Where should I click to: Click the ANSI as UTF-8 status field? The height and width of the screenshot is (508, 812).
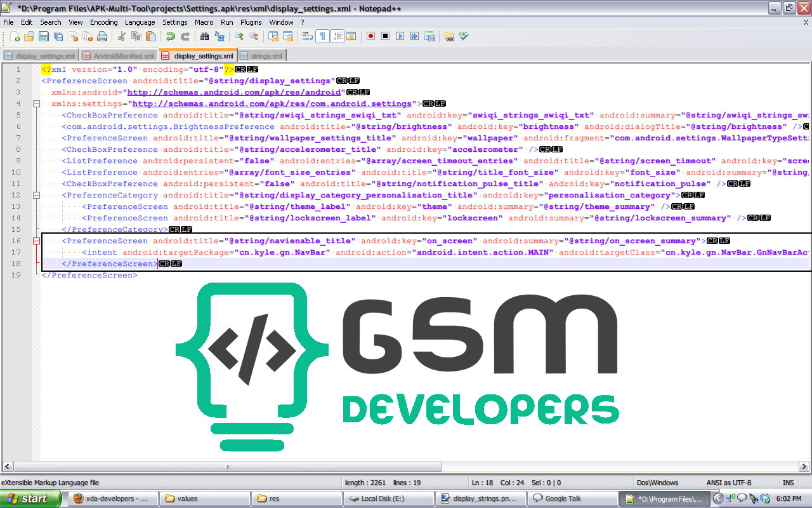(x=742, y=483)
